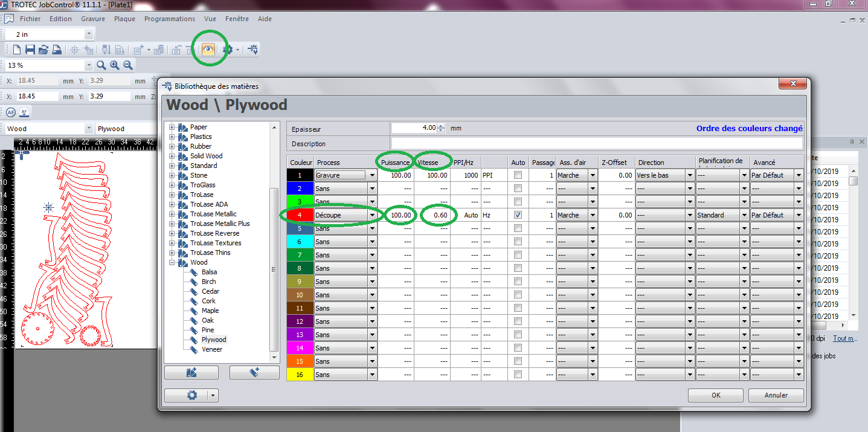Click the Open folder toolbar icon
868x432 pixels.
[43, 50]
